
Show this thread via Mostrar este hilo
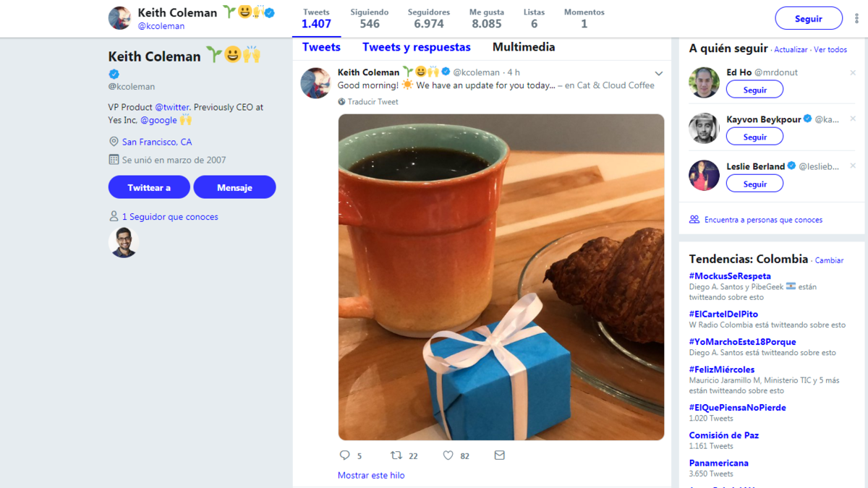(x=371, y=475)
